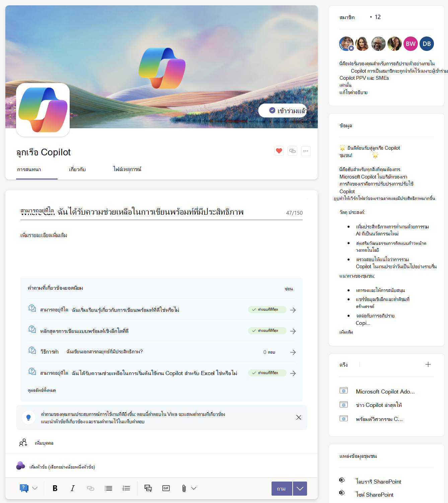Click เพิ่มบุคคล to add people
The height and width of the screenshot is (503, 448).
click(44, 443)
